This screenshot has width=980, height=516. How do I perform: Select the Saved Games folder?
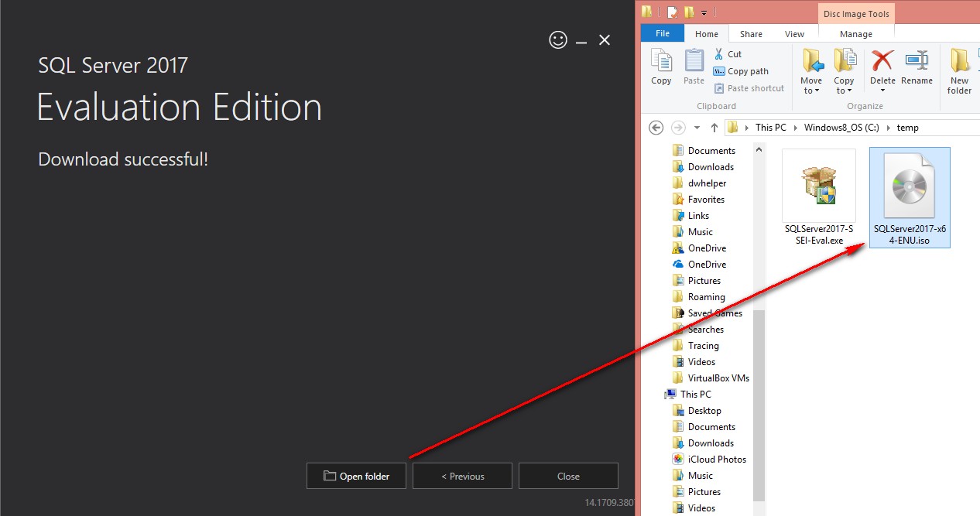(x=708, y=313)
